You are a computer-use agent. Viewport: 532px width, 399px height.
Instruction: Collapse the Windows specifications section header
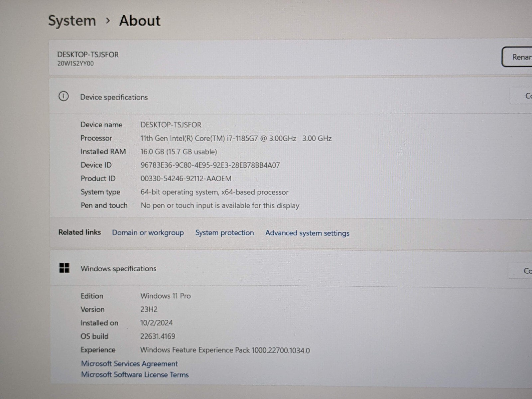click(291, 269)
